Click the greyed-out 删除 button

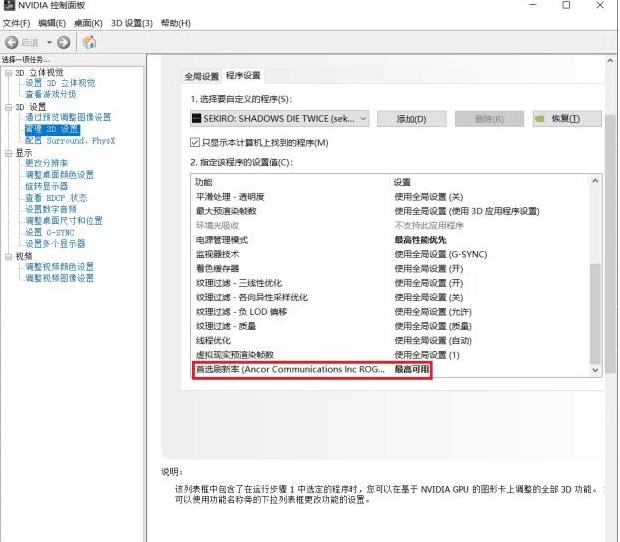490,119
